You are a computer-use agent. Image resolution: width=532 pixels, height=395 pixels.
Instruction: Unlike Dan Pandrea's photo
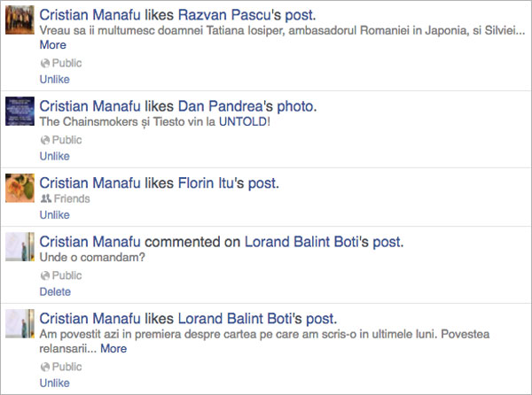click(55, 156)
